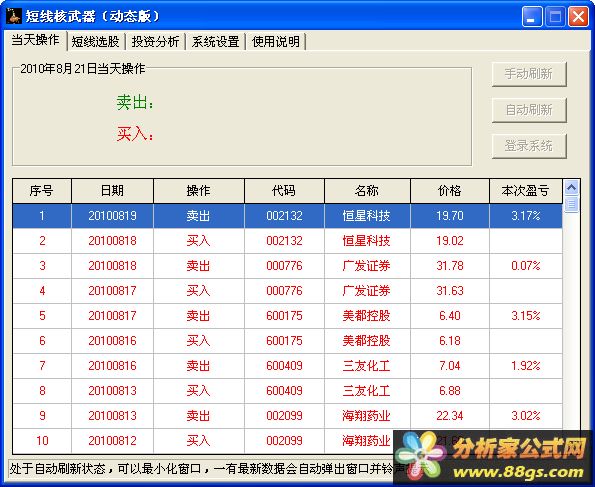
Task: Click price 7.04 in row 7
Action: (x=450, y=366)
